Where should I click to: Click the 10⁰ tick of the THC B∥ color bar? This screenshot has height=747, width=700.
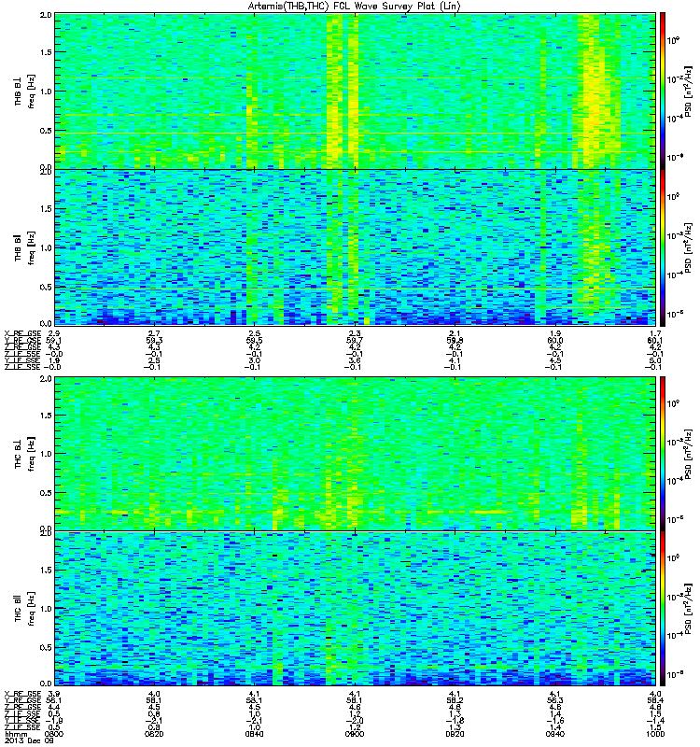coord(673,557)
